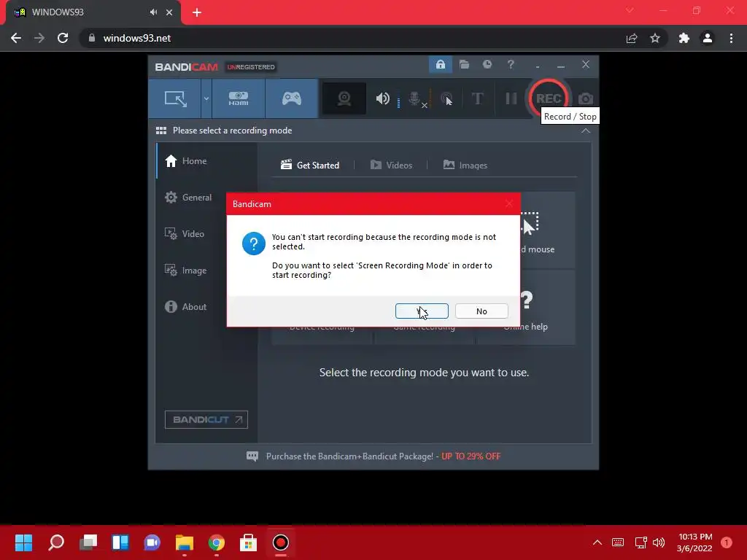Share this page icon in address bar

pos(632,38)
